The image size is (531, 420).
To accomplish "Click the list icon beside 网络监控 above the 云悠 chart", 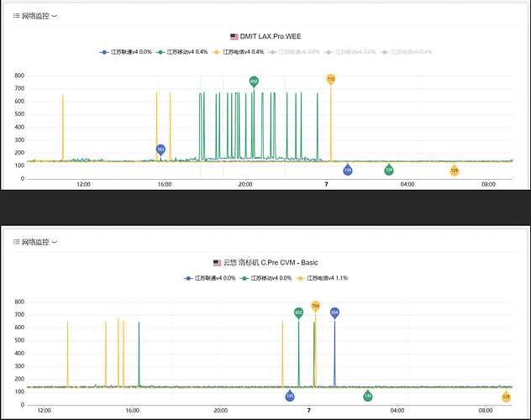I will pos(16,242).
